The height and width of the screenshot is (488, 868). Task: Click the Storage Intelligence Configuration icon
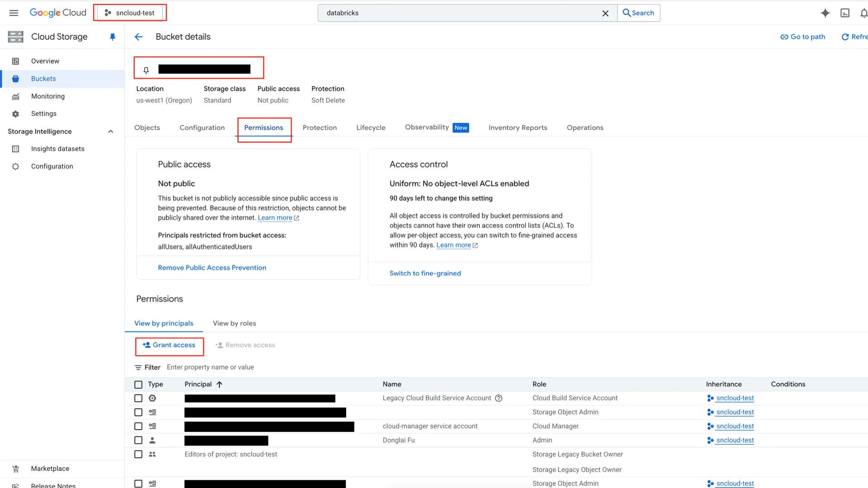pos(15,166)
